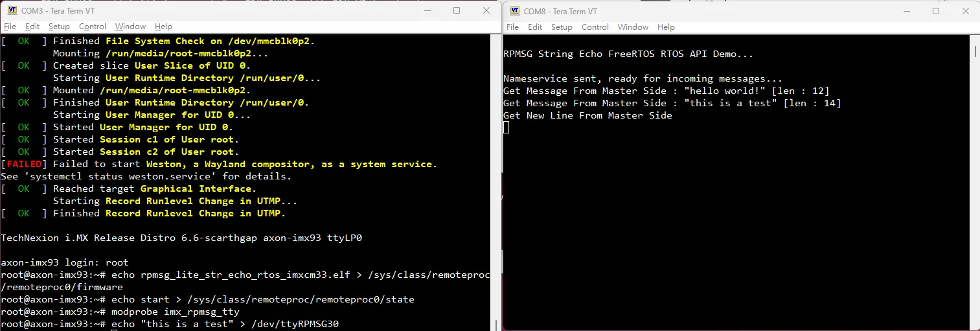Screen dimensions: 980x331
Task: Click the Tera Term icon in COM3 title bar
Action: [12, 10]
